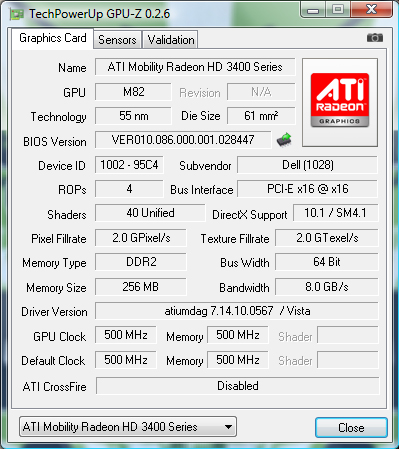Click the Texture Fillrate value 2.0 GTexel/s

(327, 238)
